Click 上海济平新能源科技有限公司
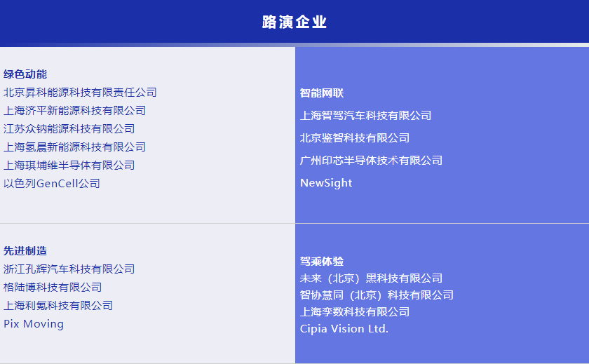This screenshot has height=364, width=589. (74, 111)
